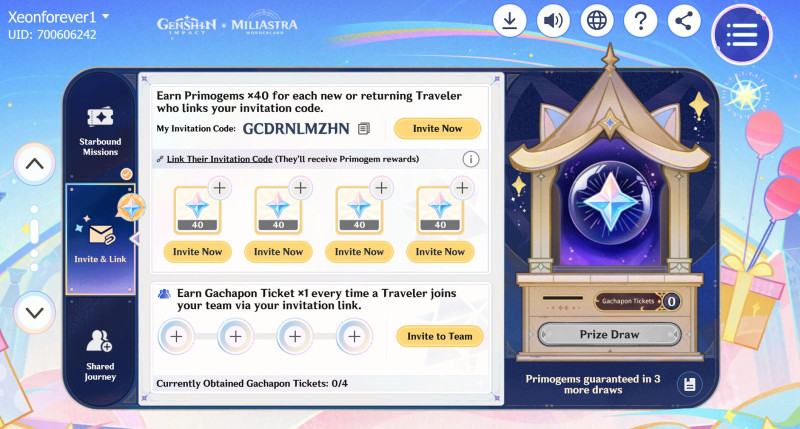800x429 pixels.
Task: Open the prize record icon below gachapon machine
Action: click(689, 384)
